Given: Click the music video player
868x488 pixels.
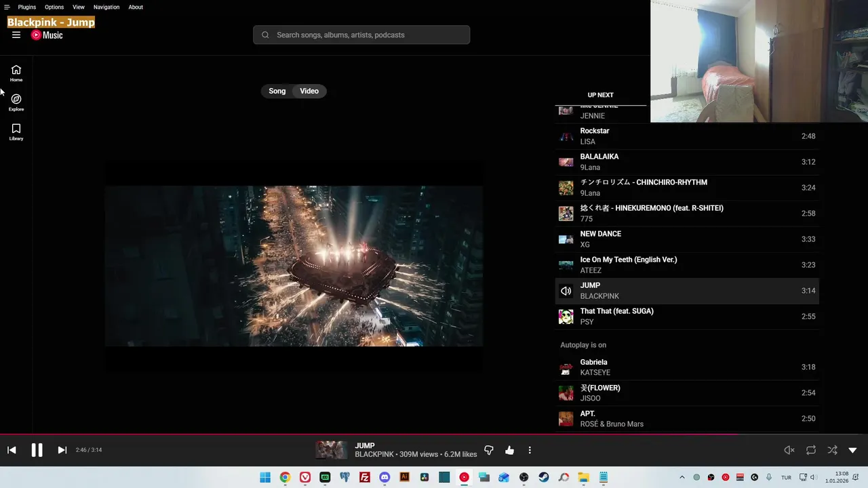Looking at the screenshot, I should (x=294, y=266).
